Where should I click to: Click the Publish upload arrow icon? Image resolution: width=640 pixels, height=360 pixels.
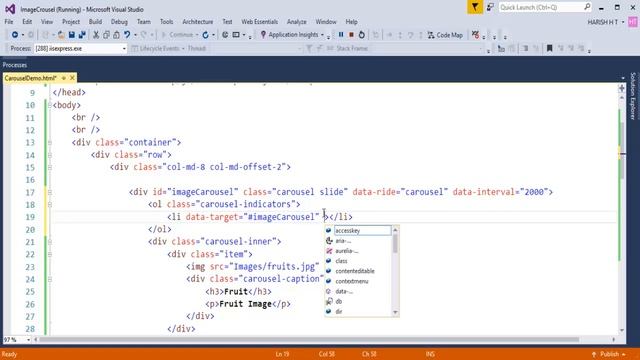(594, 354)
